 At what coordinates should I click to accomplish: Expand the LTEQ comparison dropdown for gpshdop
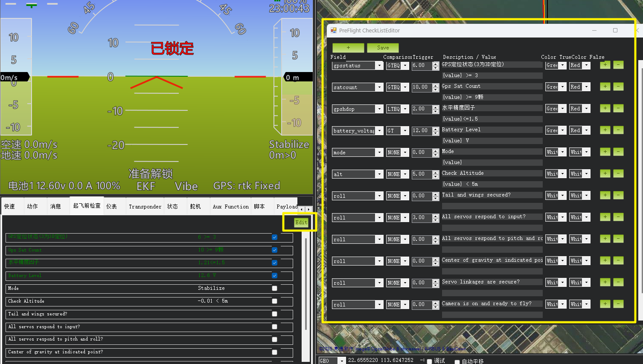click(x=405, y=109)
